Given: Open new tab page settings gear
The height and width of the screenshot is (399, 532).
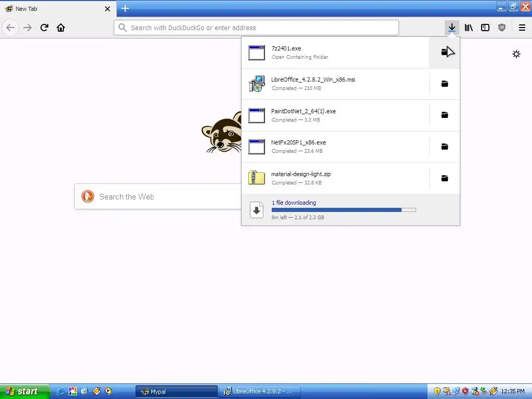Looking at the screenshot, I should [516, 54].
